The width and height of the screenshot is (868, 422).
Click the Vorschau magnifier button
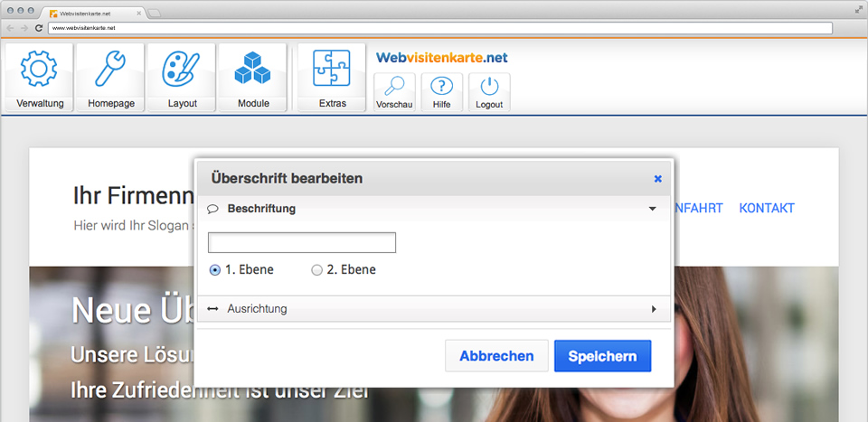point(394,92)
